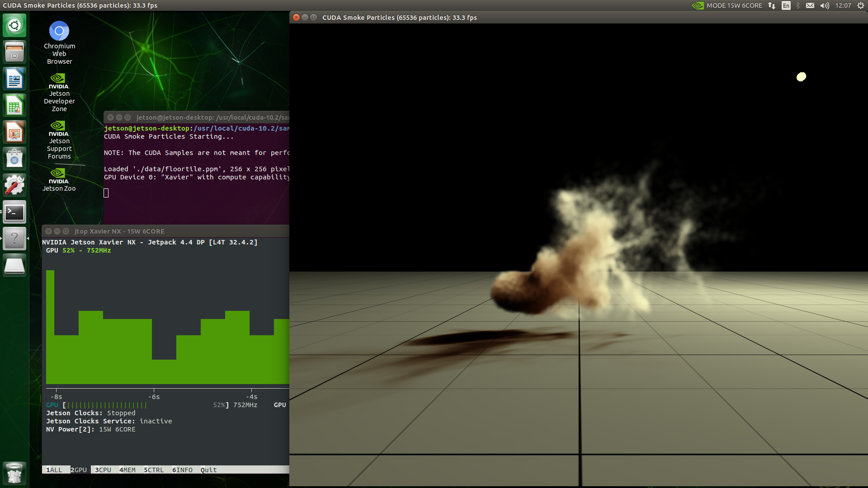The height and width of the screenshot is (488, 868).
Task: Launch LibreOffice Writer from the launcher
Action: click(x=14, y=79)
